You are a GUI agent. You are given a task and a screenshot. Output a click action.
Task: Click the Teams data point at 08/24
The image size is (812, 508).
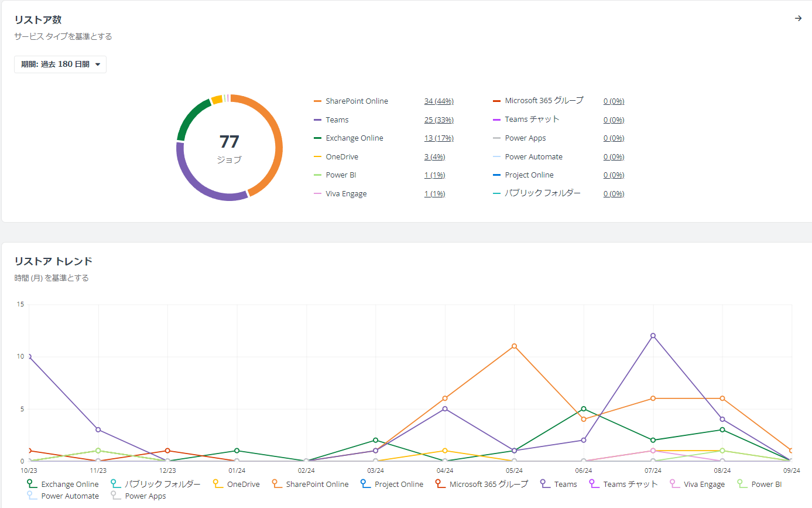(722, 420)
